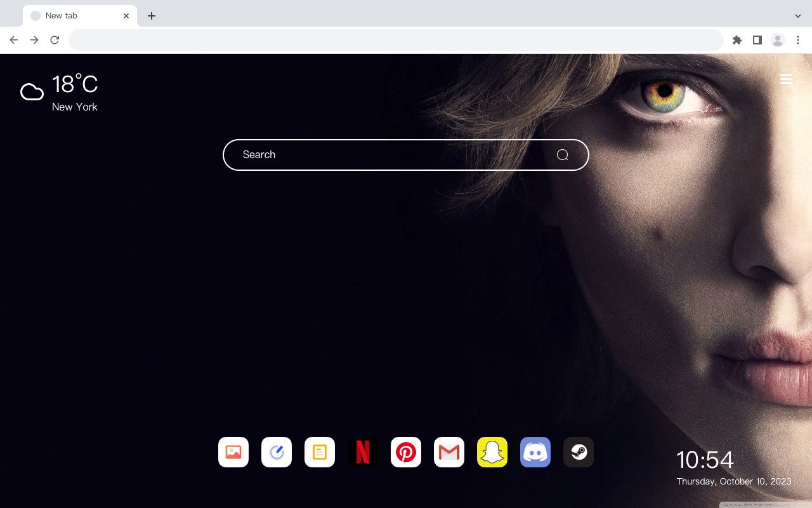Open the Snapchat shortcut
The image size is (812, 508).
(x=492, y=452)
